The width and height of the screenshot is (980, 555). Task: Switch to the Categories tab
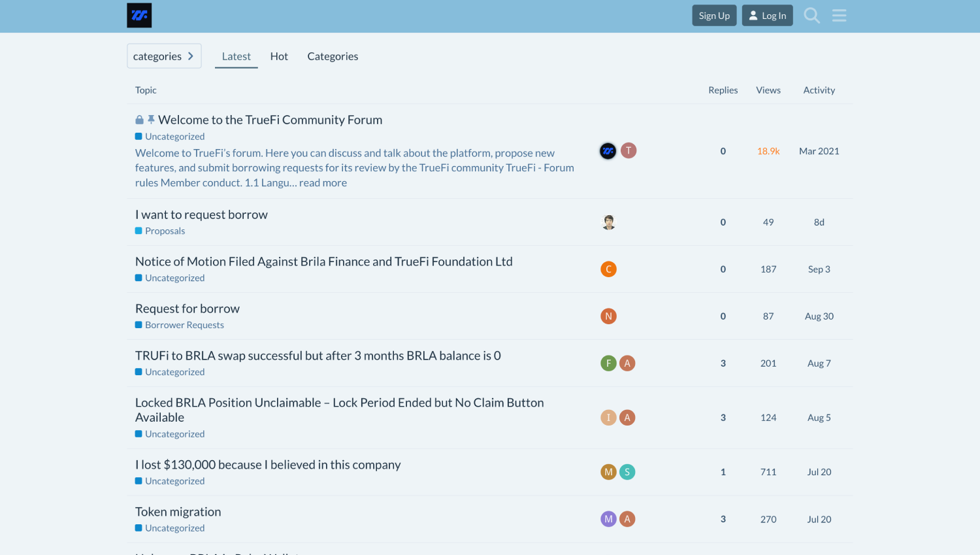coord(333,56)
